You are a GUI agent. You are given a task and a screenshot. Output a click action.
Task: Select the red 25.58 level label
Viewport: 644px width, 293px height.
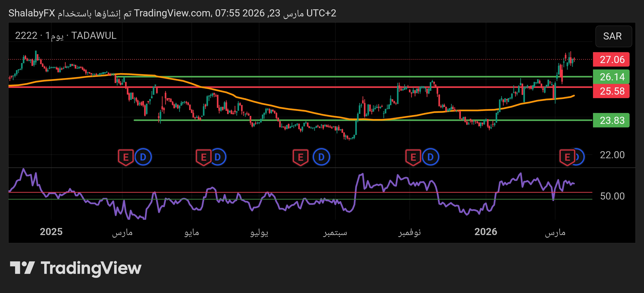click(611, 91)
